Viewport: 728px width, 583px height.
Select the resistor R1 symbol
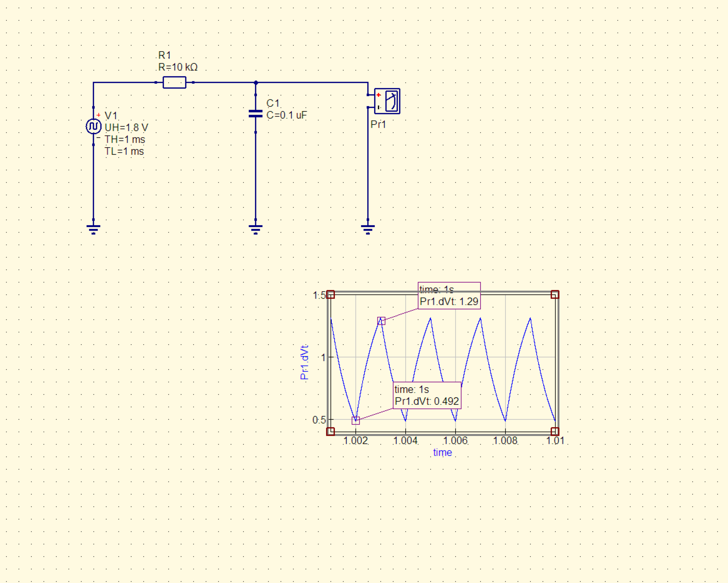pos(174,82)
